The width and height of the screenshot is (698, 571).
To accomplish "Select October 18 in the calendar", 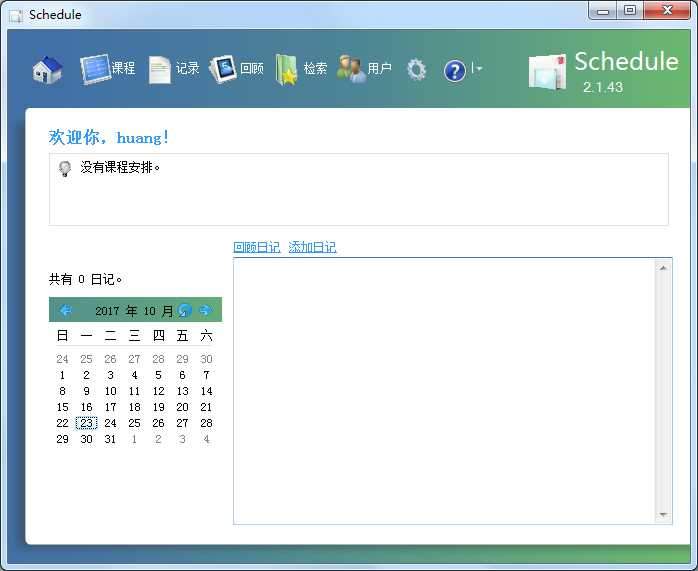I will (x=134, y=407).
